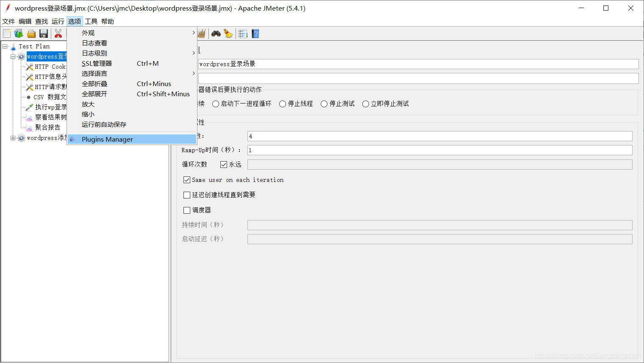Toggle 运行前自动保存 menu option
The width and height of the screenshot is (644, 363).
pyautogui.click(x=132, y=124)
